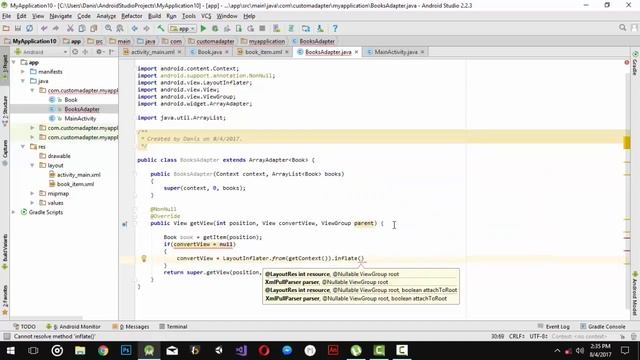Expand the manifests folder

coord(23,72)
